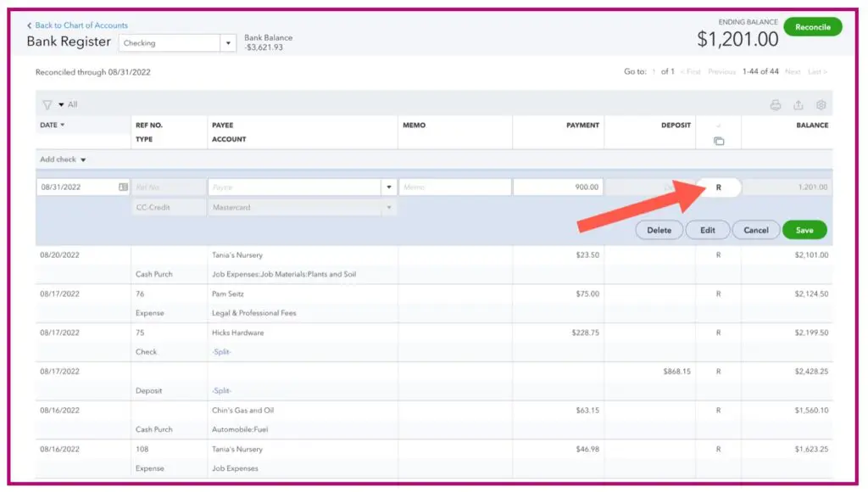The image size is (868, 492).
Task: Click the DEPOSIT column header
Action: point(676,126)
